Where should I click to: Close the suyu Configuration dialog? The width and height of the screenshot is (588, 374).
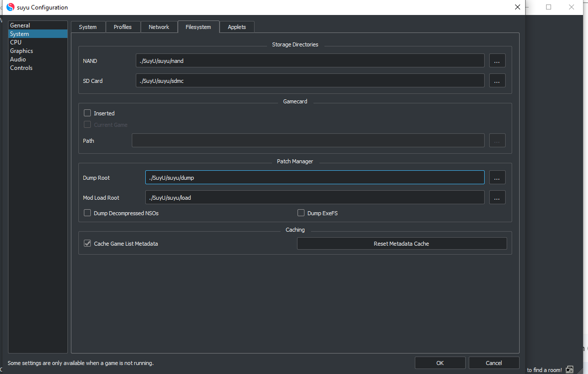(518, 7)
